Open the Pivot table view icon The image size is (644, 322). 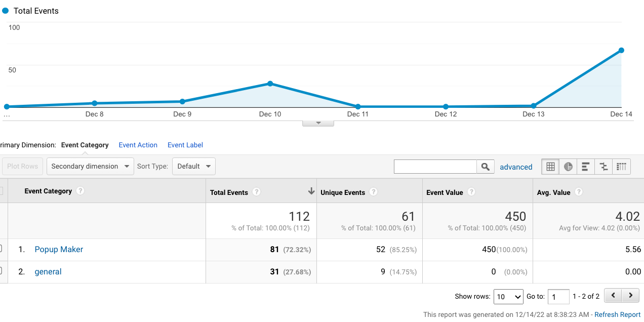click(x=621, y=166)
